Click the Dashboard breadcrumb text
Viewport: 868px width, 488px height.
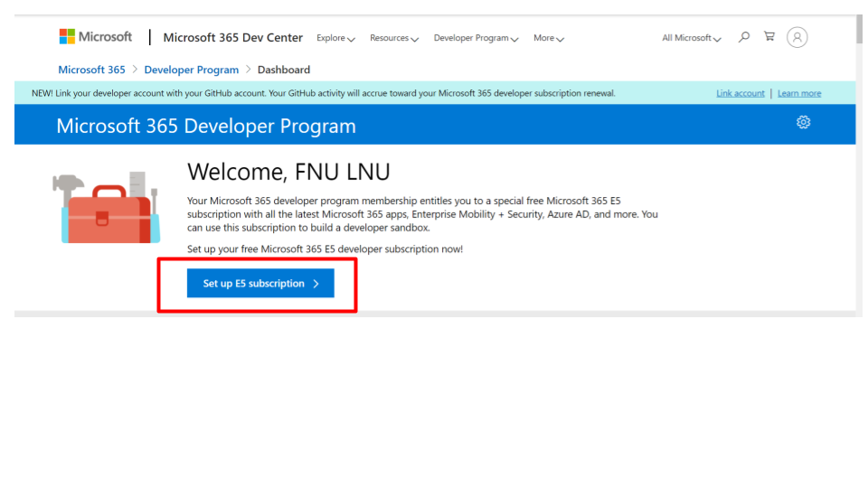[283, 70]
